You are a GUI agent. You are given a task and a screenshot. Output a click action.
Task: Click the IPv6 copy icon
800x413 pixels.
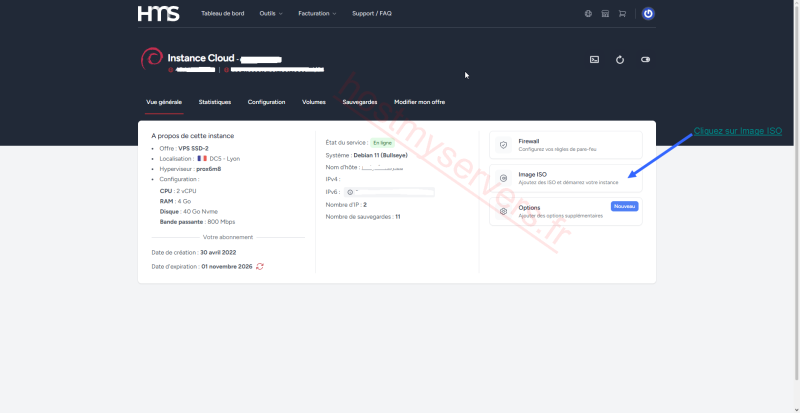pyautogui.click(x=350, y=192)
